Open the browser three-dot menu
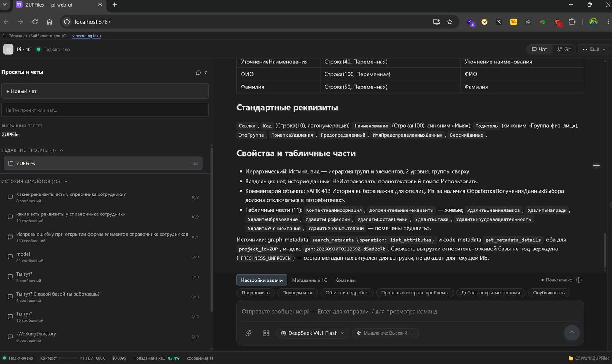 pyautogui.click(x=608, y=22)
